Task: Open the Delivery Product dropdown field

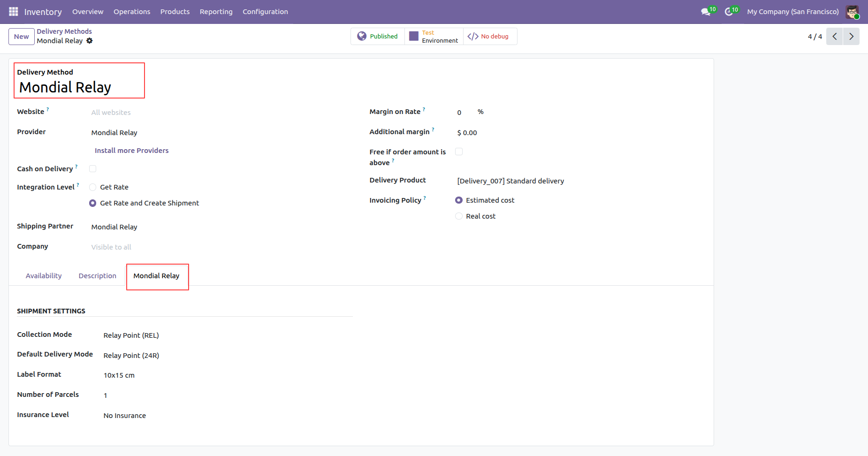Action: (x=580, y=181)
